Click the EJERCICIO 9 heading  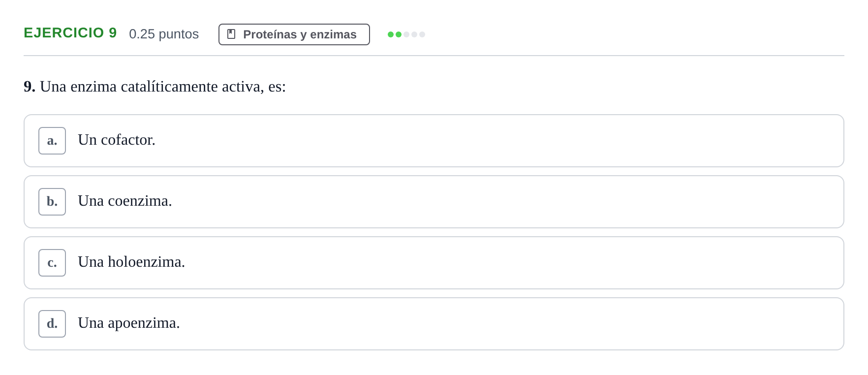pos(70,33)
